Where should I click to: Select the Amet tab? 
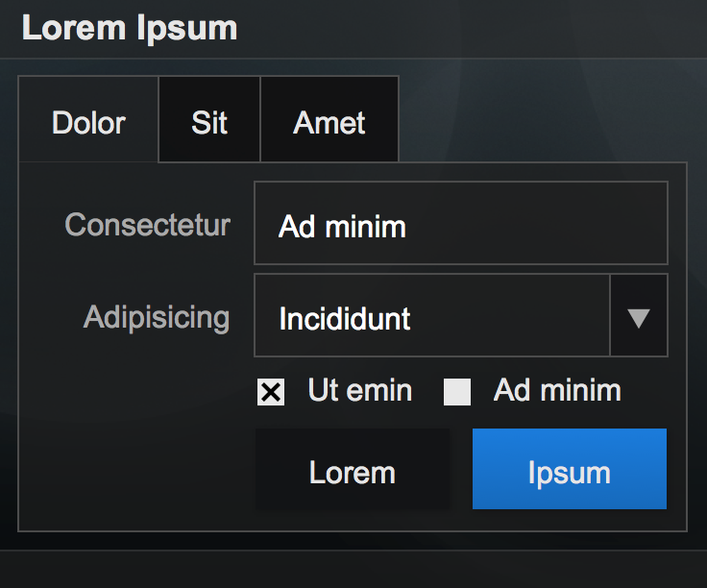click(329, 122)
